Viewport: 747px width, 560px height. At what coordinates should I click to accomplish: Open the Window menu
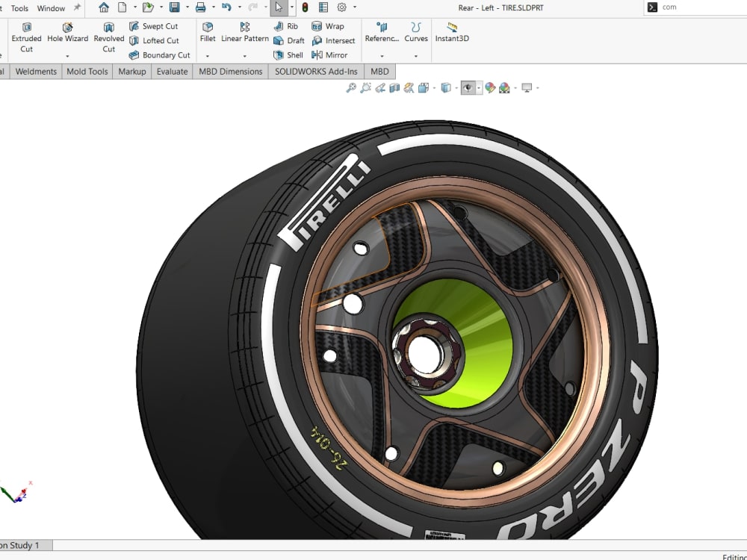click(51, 8)
